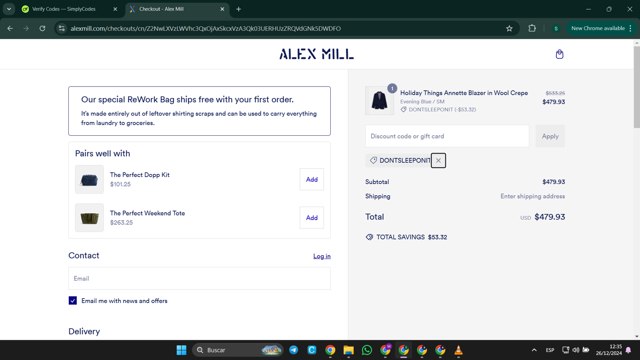
Task: Add The Perfect Weekend Tote
Action: (311, 218)
